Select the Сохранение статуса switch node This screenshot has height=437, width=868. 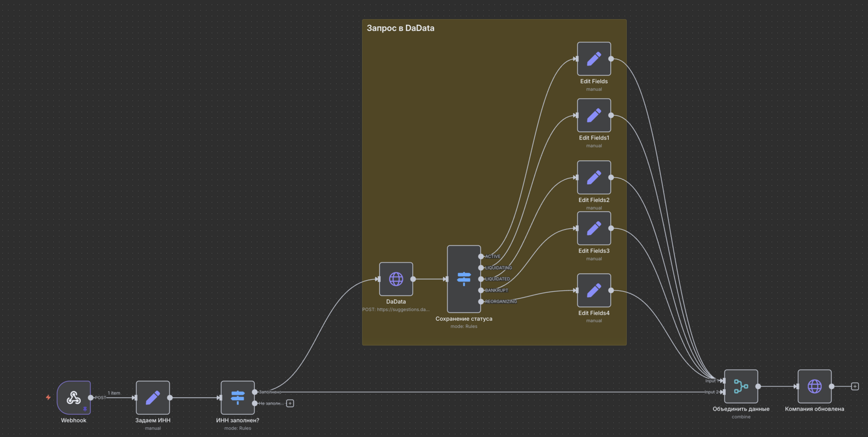[x=464, y=279]
